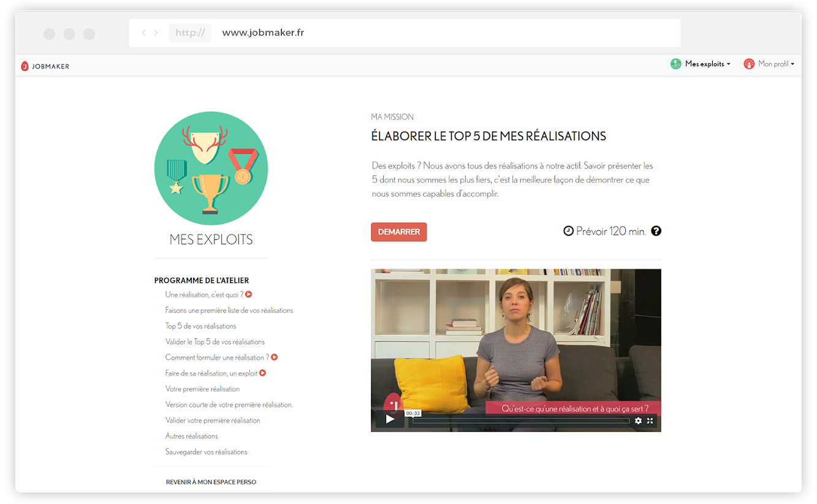This screenshot has height=504, width=817.
Task: Click the browser back arrow
Action: click(143, 33)
